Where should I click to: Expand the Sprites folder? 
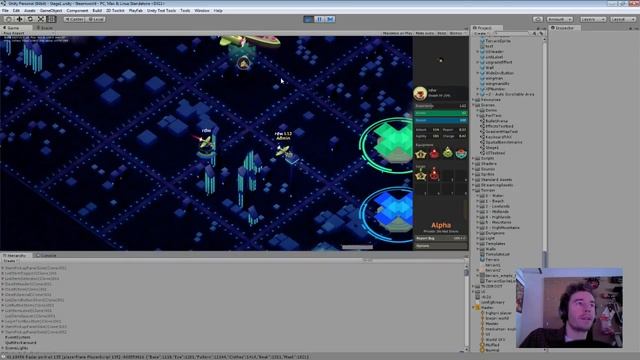tap(473, 174)
